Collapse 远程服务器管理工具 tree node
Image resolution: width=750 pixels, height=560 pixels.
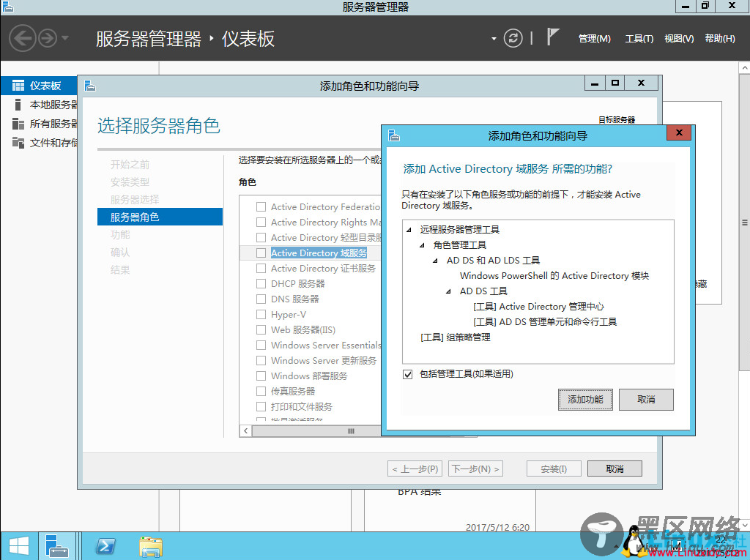click(409, 230)
